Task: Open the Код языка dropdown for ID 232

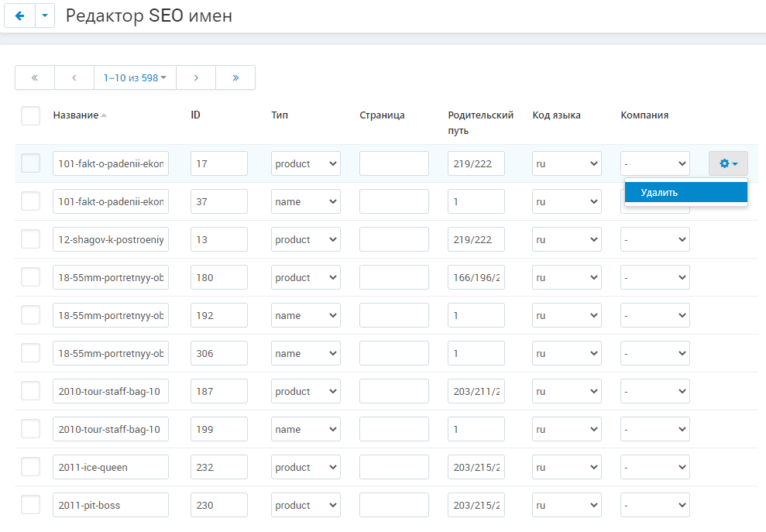Action: (x=567, y=467)
